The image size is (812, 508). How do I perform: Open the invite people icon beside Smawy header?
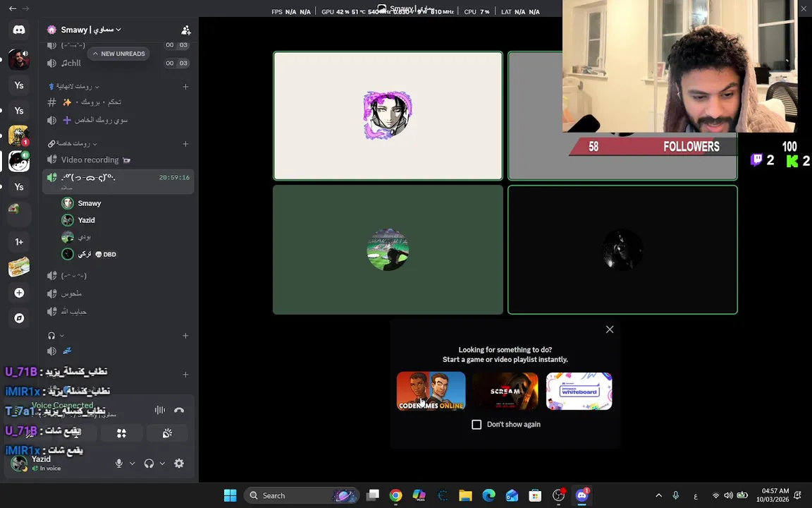(x=186, y=30)
